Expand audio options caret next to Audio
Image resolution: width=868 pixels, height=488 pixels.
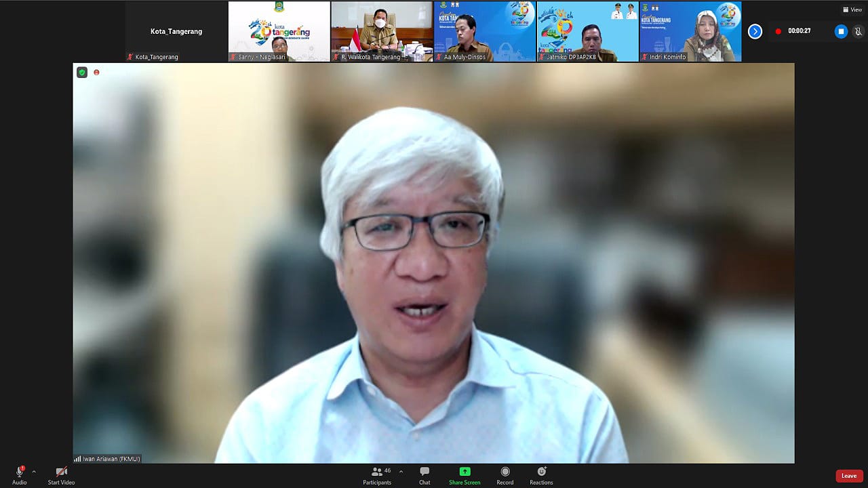(34, 471)
